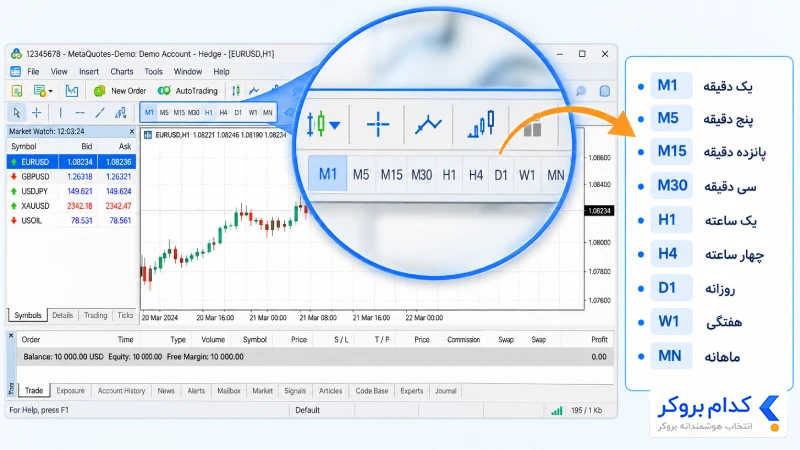Click the Volume column header in Trade table

pos(213,340)
